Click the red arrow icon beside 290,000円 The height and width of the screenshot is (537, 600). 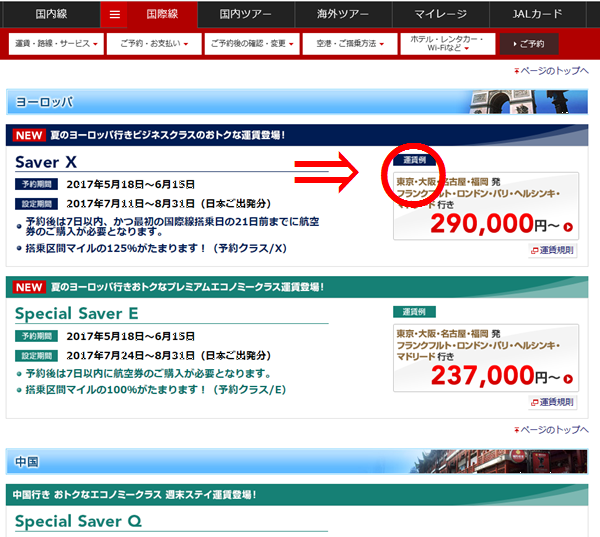tap(568, 227)
